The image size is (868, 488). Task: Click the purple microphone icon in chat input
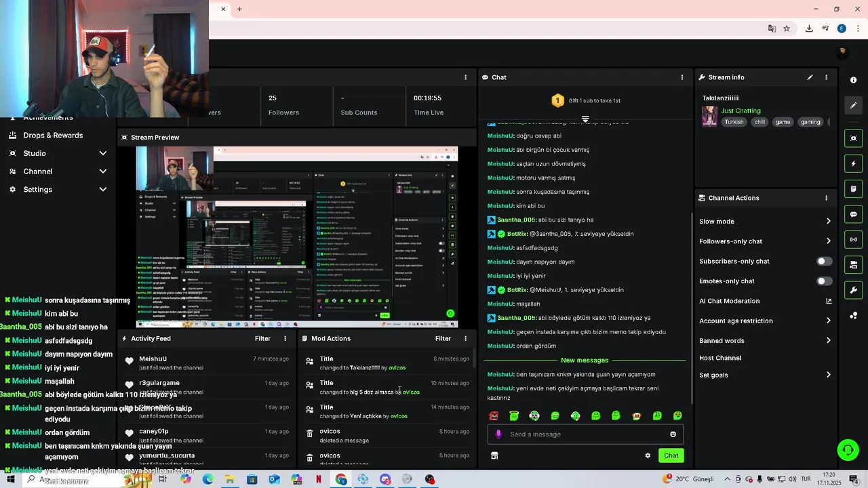[x=498, y=434]
